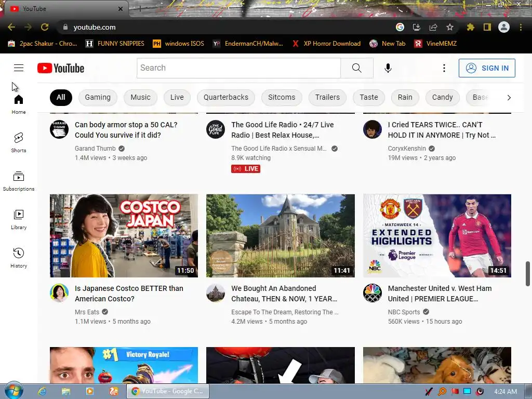Select the Trailers filter chip
The width and height of the screenshot is (532, 399).
point(327,97)
